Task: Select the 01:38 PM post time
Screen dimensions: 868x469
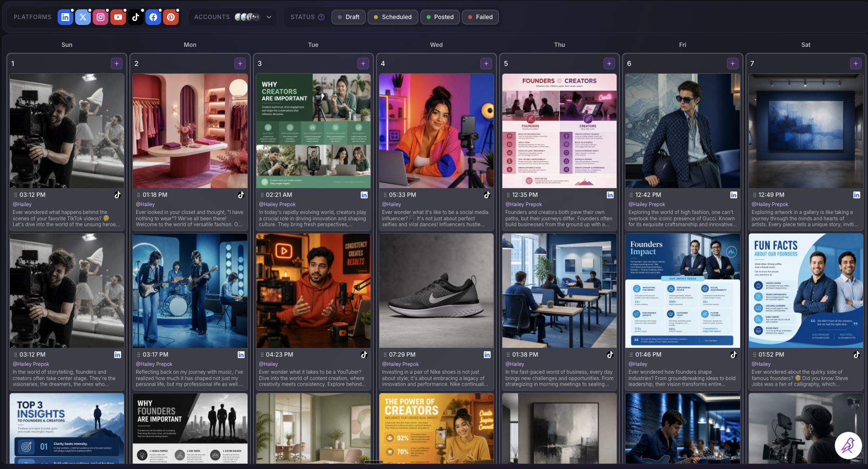Action: tap(525, 355)
